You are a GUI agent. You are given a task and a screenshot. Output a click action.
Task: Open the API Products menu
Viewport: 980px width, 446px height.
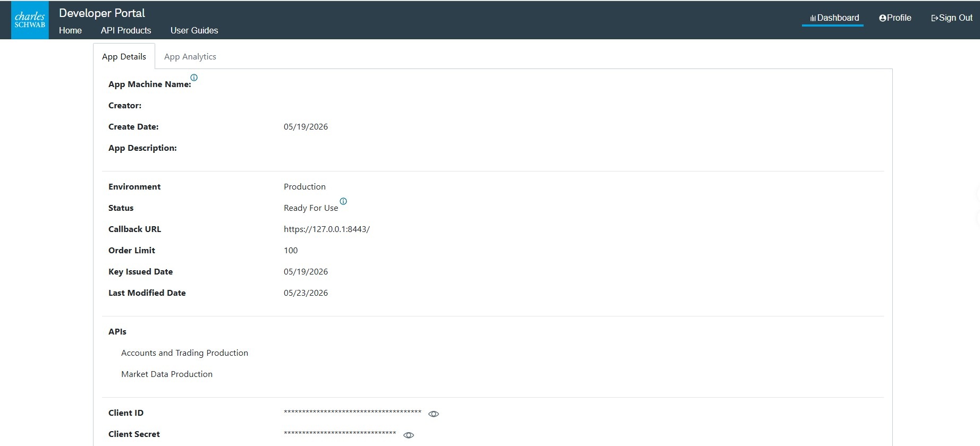126,31
